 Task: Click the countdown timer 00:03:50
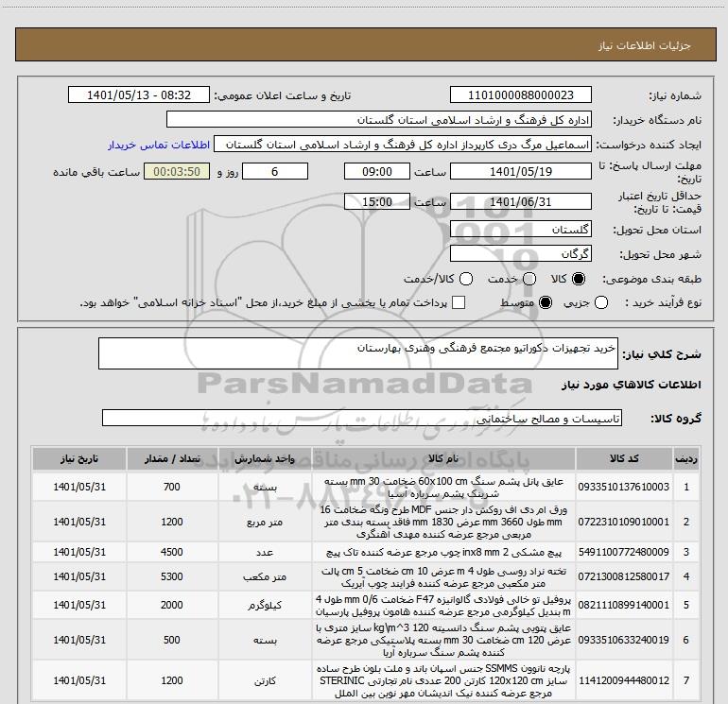177,172
